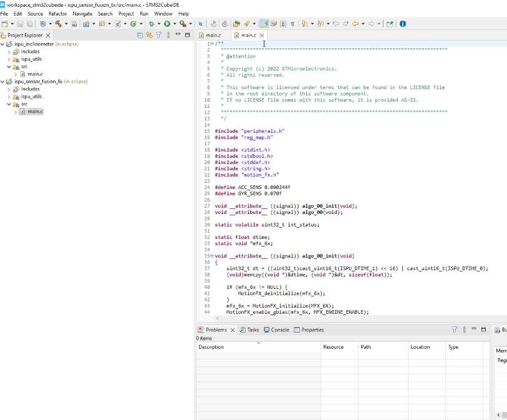This screenshot has height=420, width=507.
Task: Click code line 24 ACC_SENS define
Action: (253, 187)
